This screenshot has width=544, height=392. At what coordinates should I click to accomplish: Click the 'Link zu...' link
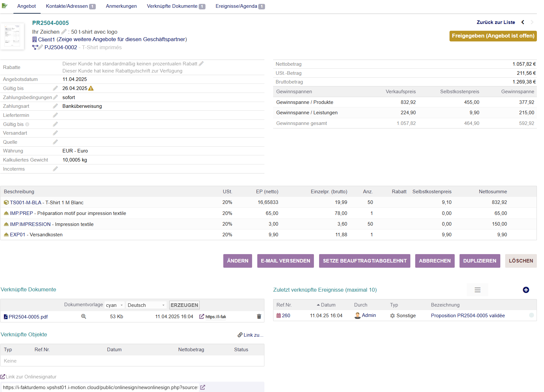click(250, 335)
